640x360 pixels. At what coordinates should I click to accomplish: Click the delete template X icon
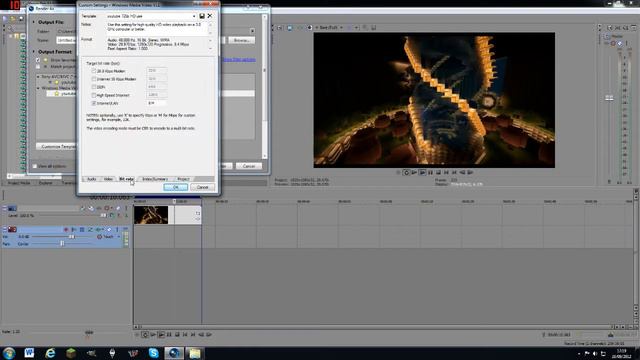point(210,16)
